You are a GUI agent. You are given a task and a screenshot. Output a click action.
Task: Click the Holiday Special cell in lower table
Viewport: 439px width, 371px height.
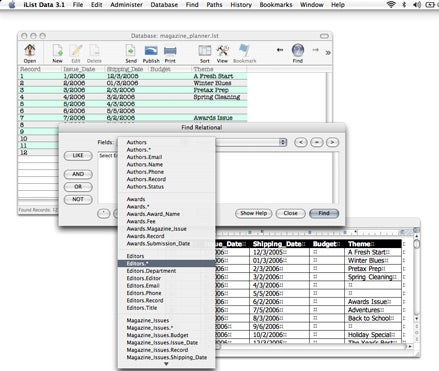[x=374, y=335]
